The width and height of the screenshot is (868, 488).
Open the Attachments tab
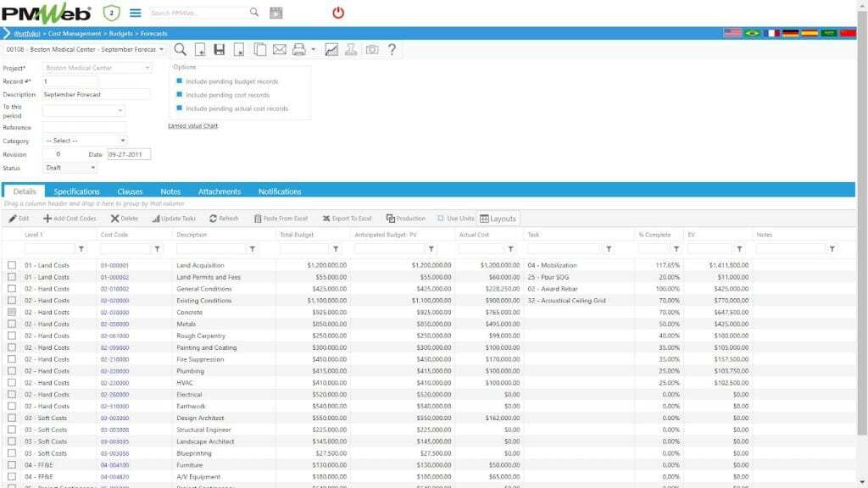point(220,191)
